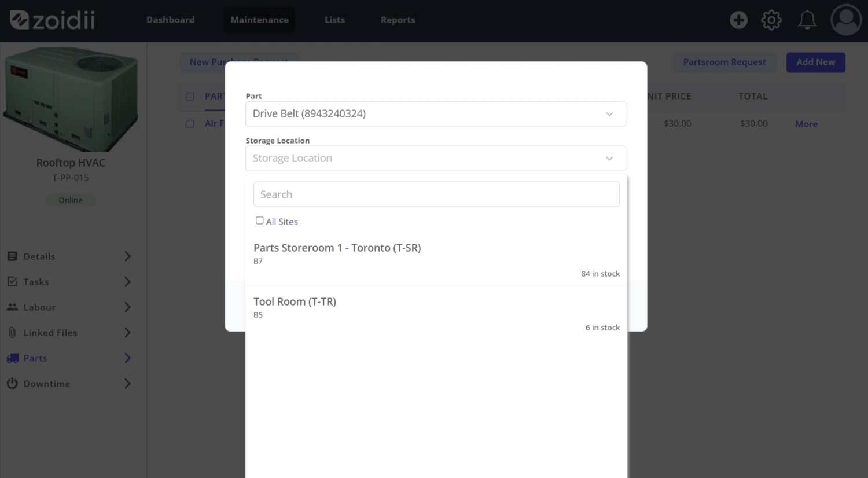Click the Rooftop HVAC asset image
Screen dimensions: 868x478
pos(71,98)
